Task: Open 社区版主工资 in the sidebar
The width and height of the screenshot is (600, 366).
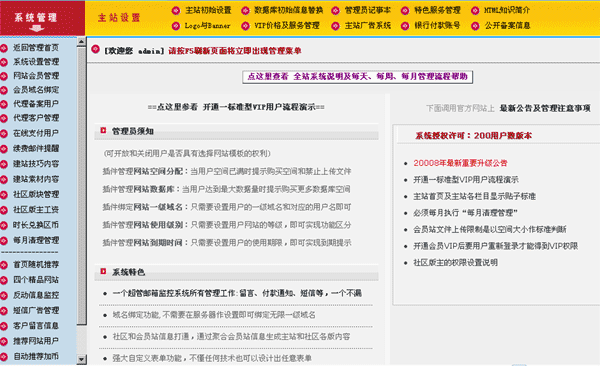Action: point(36,210)
